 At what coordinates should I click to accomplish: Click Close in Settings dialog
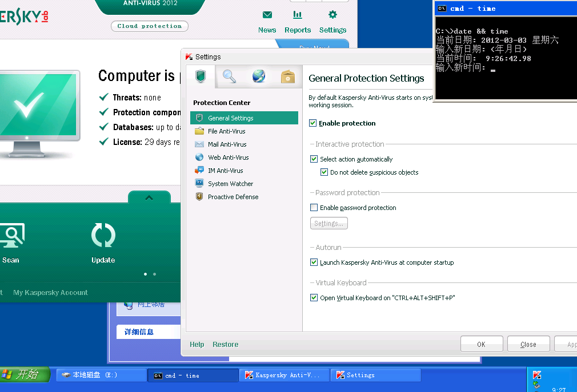point(528,344)
